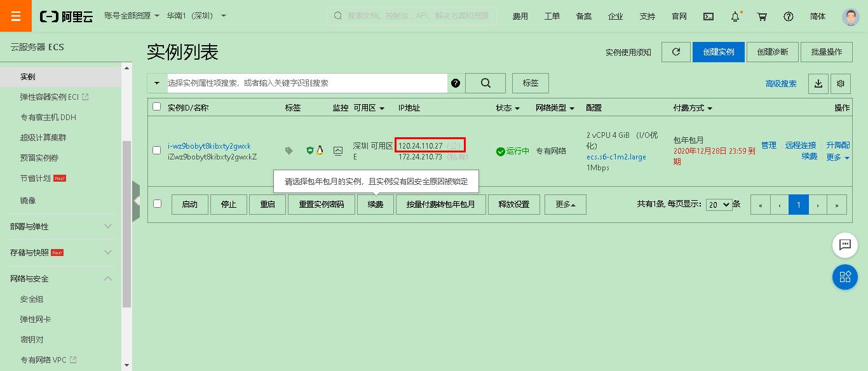Open the shopping cart icon
Image resolution: width=868 pixels, height=371 pixels.
click(762, 16)
